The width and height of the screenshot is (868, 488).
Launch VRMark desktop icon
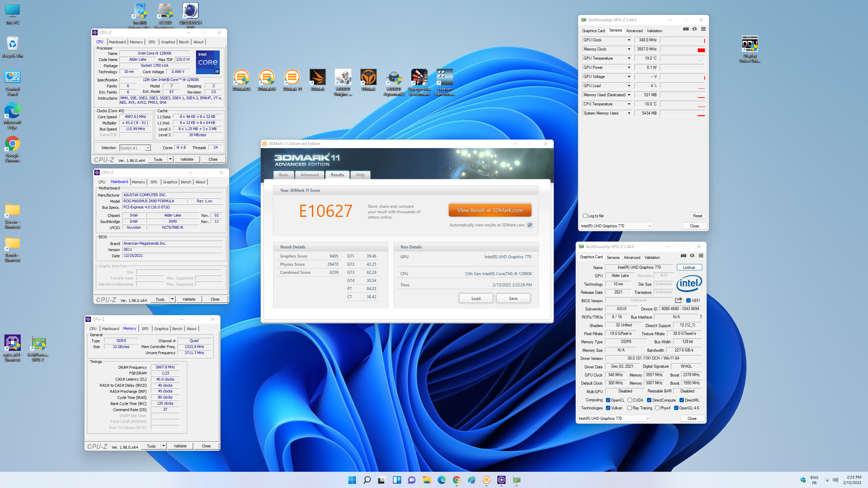pyautogui.click(x=368, y=80)
